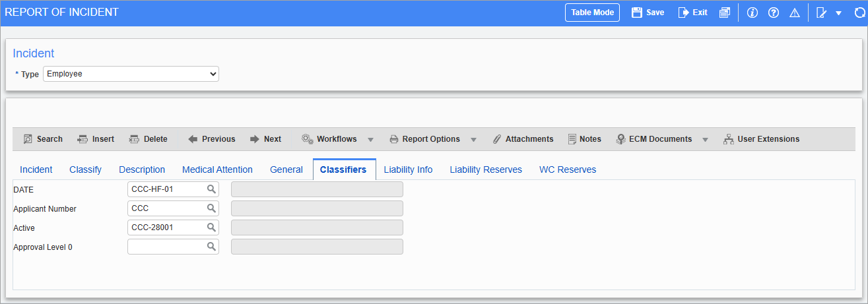Click the Incident section heading
Image resolution: width=868 pixels, height=304 pixels.
coord(34,53)
